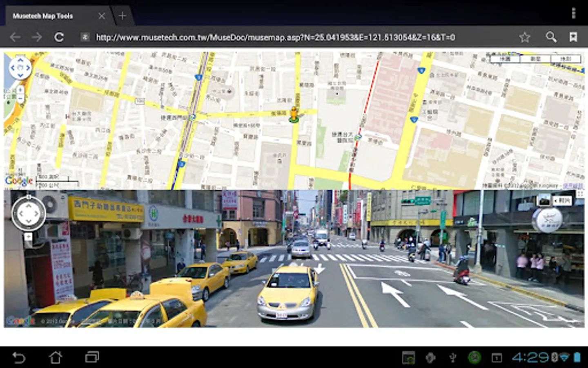Image resolution: width=588 pixels, height=368 pixels.
Task: Open the green circular notification icon
Action: click(474, 357)
